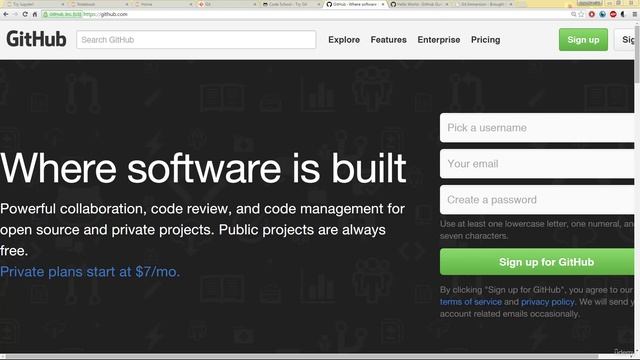The height and width of the screenshot is (360, 640).
Task: Open the privacy policy link
Action: tap(547, 302)
